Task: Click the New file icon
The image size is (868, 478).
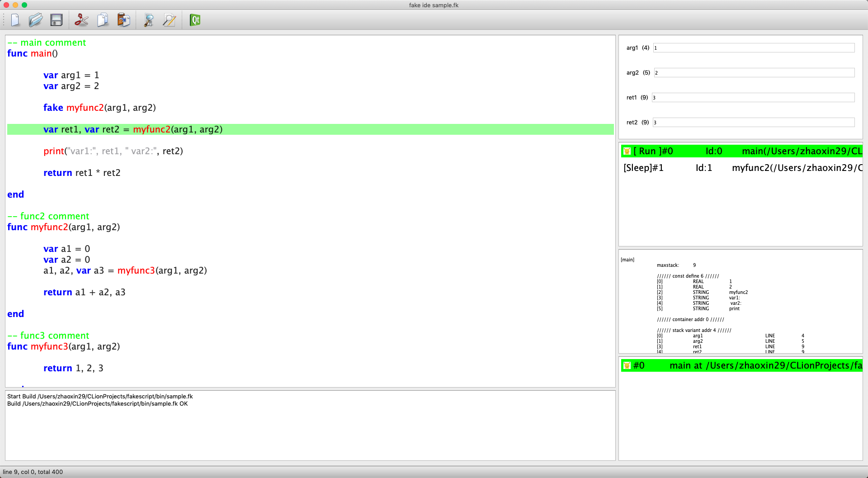Action: click(x=15, y=20)
